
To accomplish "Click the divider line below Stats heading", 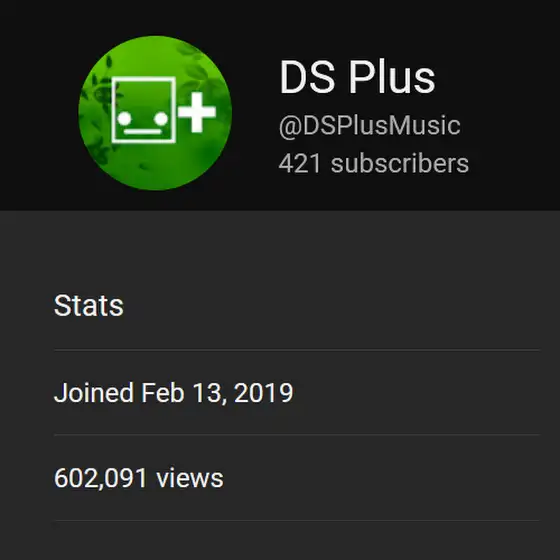I will click(296, 350).
